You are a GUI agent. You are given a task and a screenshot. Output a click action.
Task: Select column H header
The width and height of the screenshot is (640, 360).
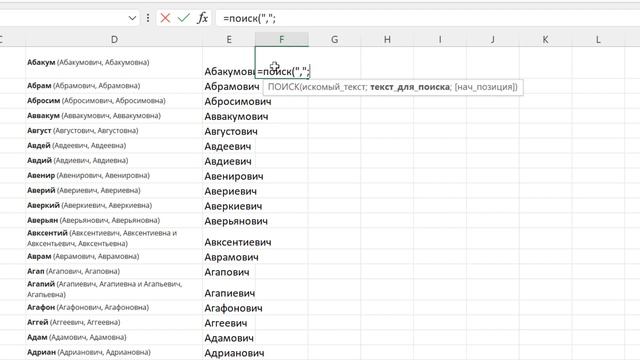coord(387,40)
